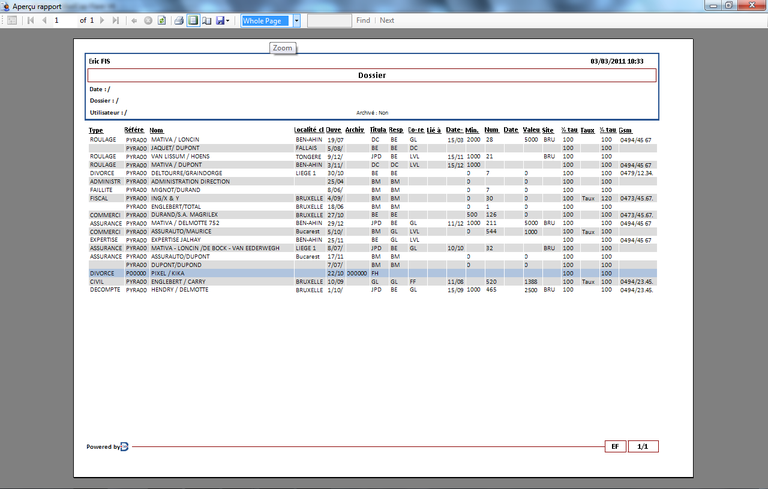This screenshot has height=489, width=768.
Task: Go to the first page
Action: point(30,20)
